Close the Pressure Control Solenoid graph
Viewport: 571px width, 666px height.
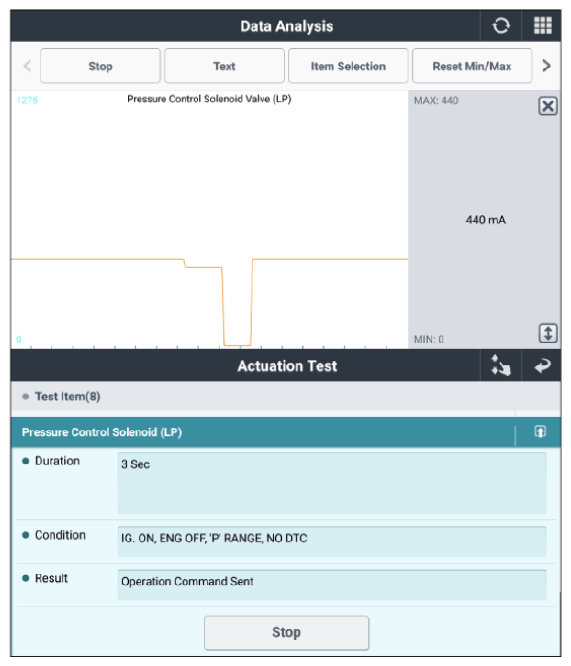click(548, 106)
